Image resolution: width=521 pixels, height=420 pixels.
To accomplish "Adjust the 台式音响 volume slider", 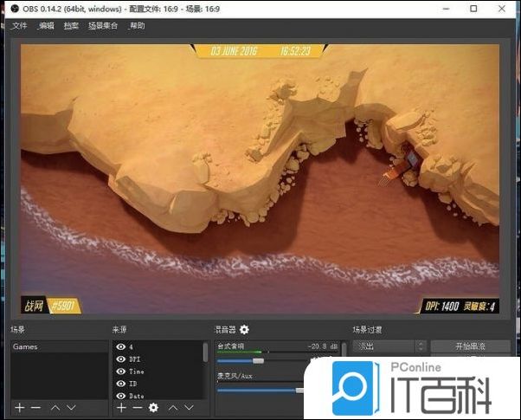I will pyautogui.click(x=258, y=361).
